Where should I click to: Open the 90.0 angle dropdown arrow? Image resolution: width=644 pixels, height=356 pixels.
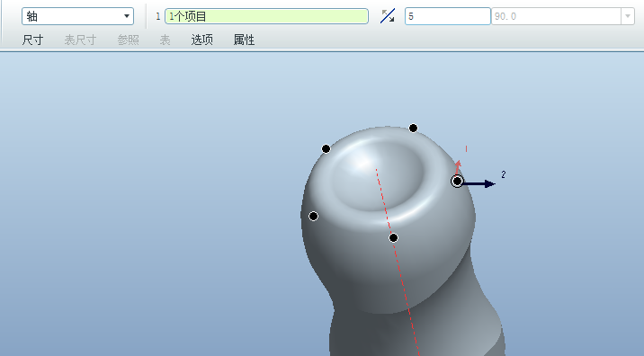coord(628,16)
